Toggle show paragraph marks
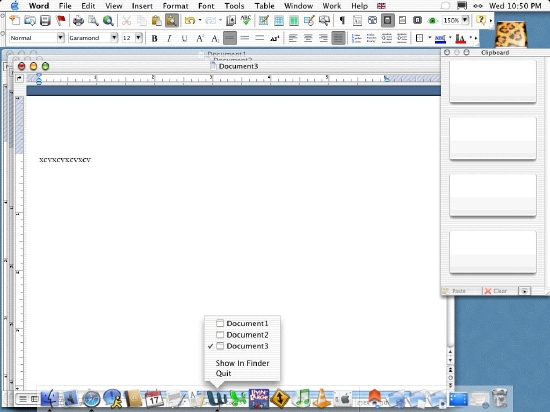Screen dimensions: 550x412 [342, 20]
